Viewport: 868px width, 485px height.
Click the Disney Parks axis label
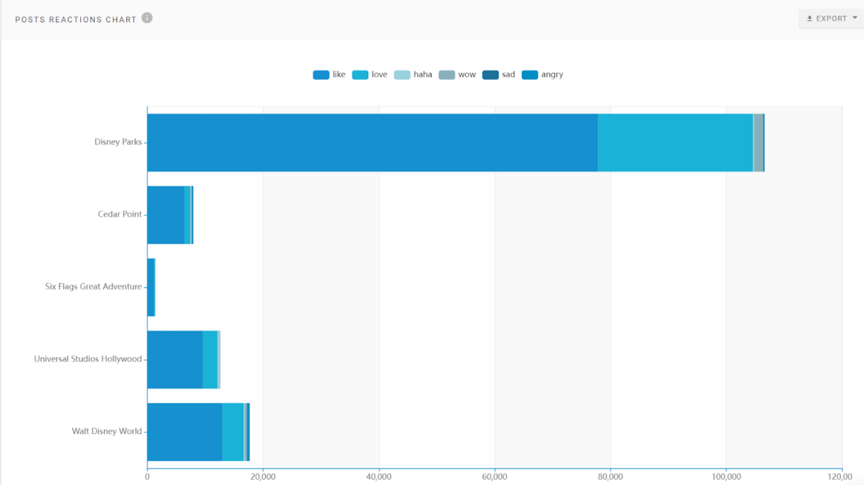pyautogui.click(x=118, y=142)
